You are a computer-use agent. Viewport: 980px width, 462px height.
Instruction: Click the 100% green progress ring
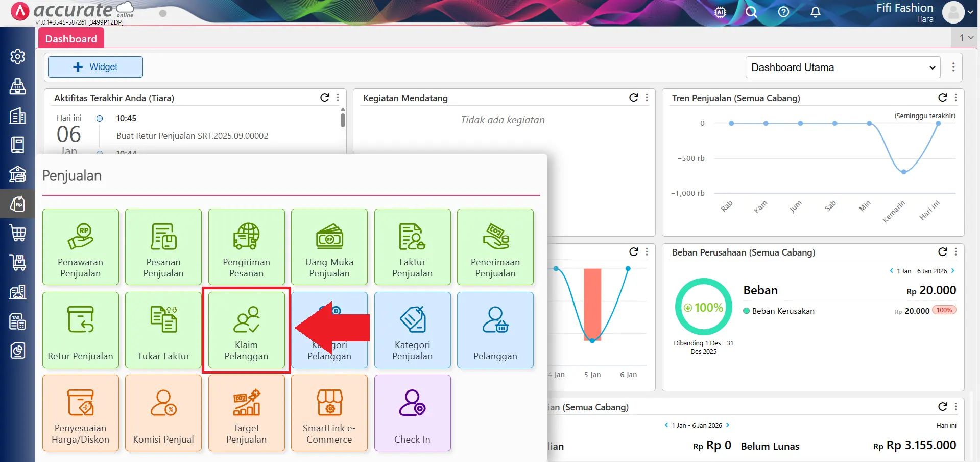(703, 307)
